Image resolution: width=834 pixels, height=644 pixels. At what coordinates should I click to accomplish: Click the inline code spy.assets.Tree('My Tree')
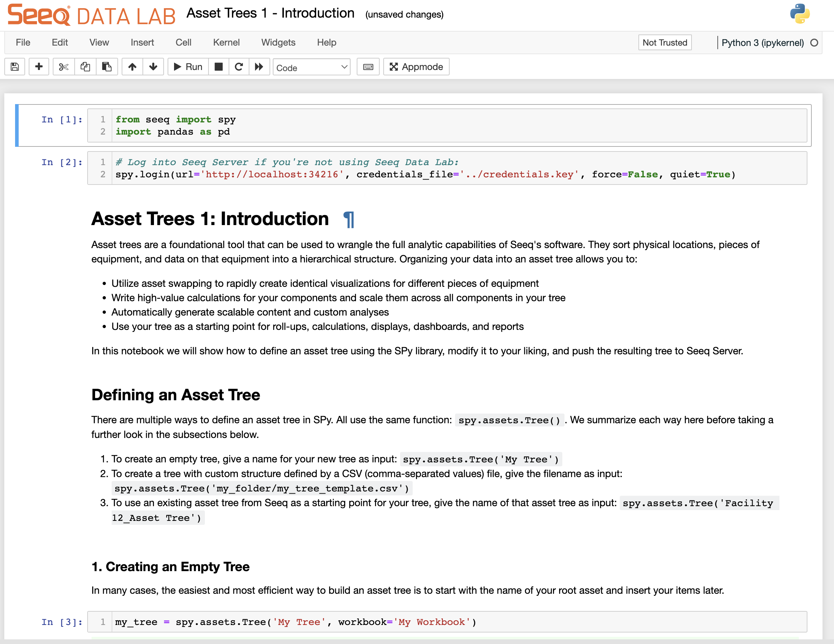click(x=481, y=459)
